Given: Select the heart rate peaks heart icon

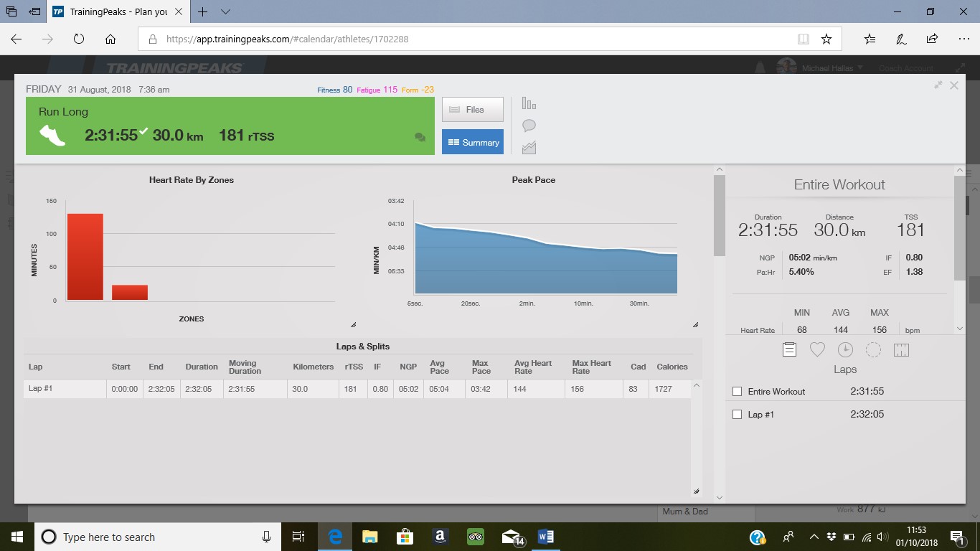Looking at the screenshot, I should coord(817,349).
